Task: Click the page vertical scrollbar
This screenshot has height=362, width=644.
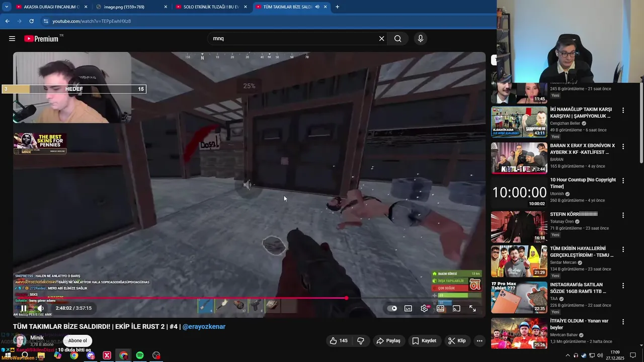Action: click(x=641, y=123)
